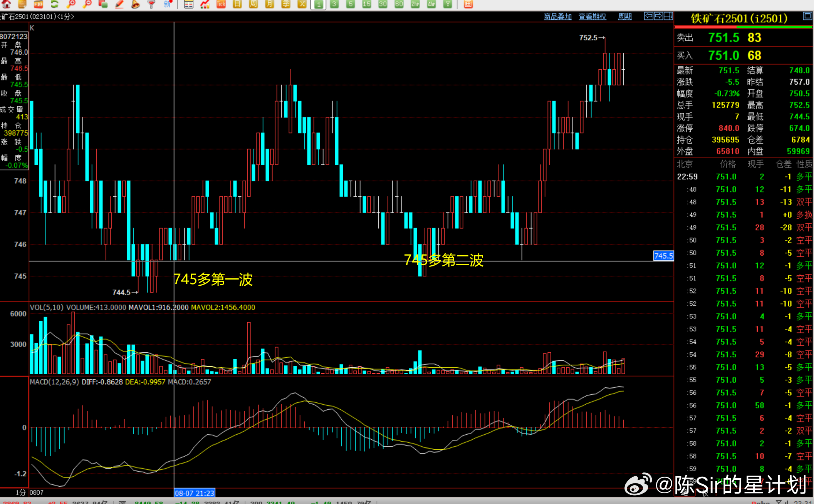Click the 08-07 21:23 time marker
This screenshot has width=814, height=504.
(195, 493)
